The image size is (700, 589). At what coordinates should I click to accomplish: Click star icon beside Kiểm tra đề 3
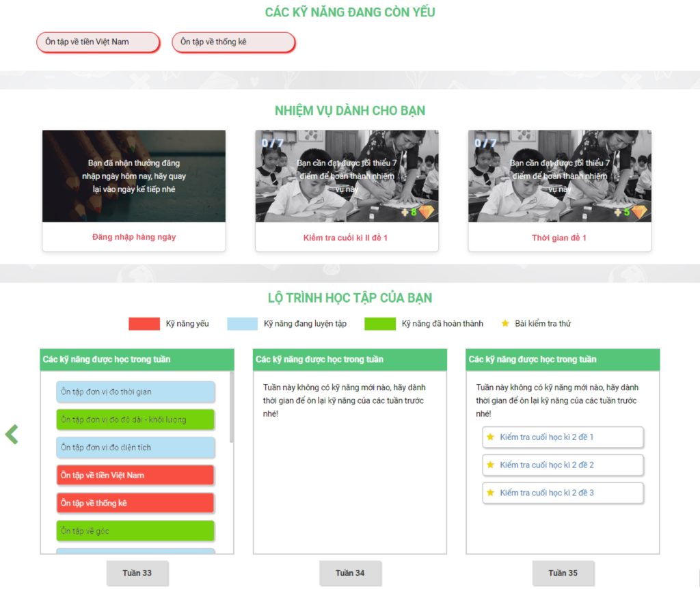point(489,493)
